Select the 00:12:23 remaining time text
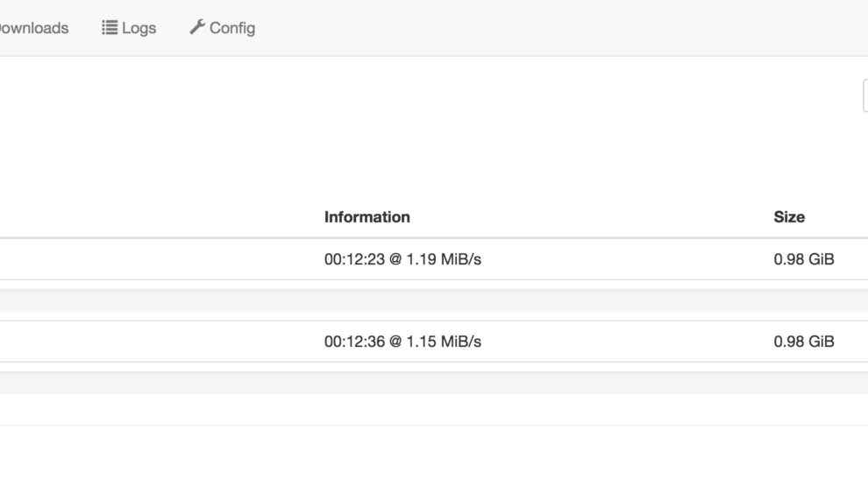 pos(354,259)
